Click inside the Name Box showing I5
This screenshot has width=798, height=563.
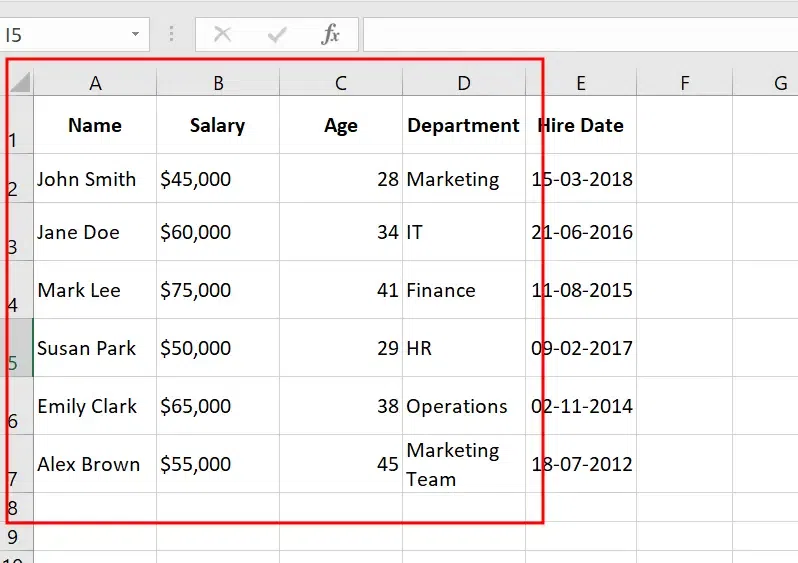pyautogui.click(x=60, y=35)
